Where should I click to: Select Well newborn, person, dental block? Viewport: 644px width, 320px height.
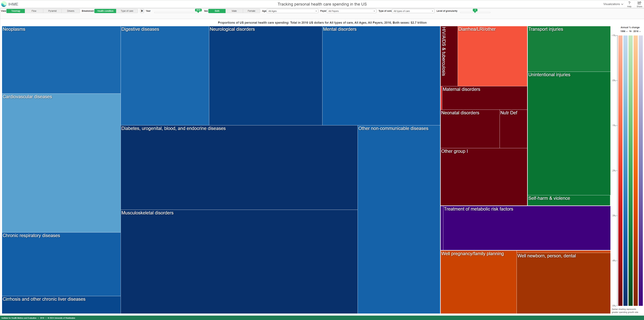coord(563,283)
